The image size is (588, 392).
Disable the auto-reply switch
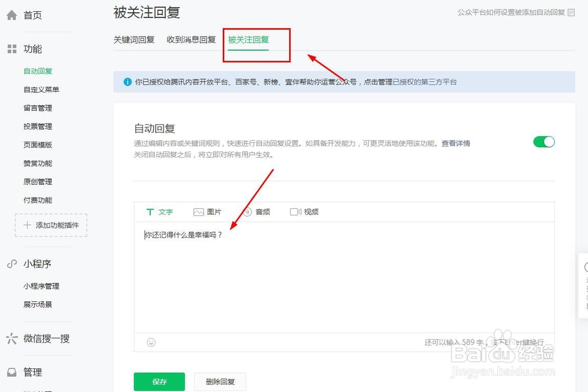[x=543, y=142]
